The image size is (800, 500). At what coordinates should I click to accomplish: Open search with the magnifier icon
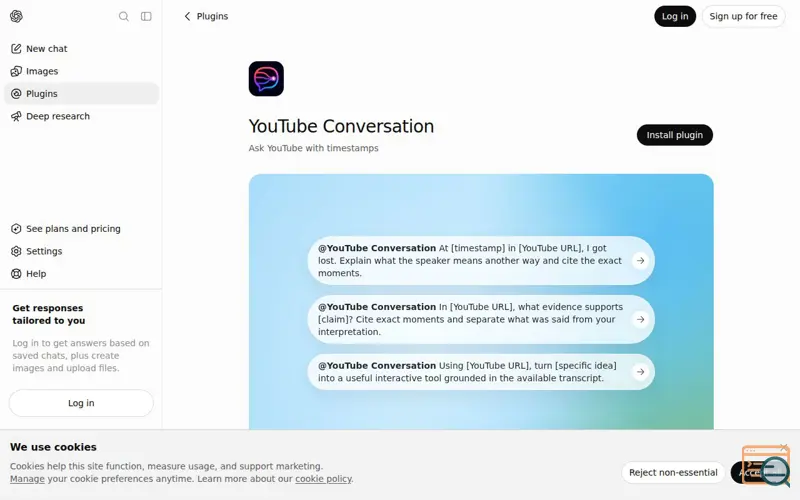coord(123,16)
